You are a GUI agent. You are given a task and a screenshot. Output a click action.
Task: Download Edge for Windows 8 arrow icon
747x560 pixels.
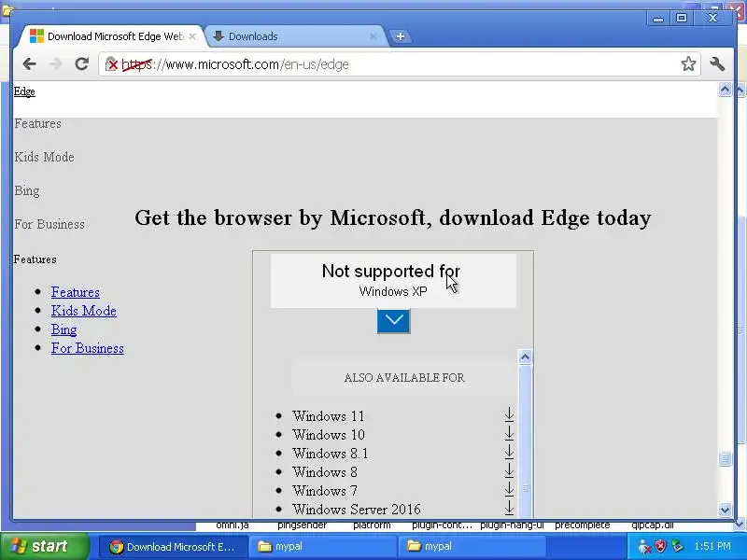pos(509,470)
